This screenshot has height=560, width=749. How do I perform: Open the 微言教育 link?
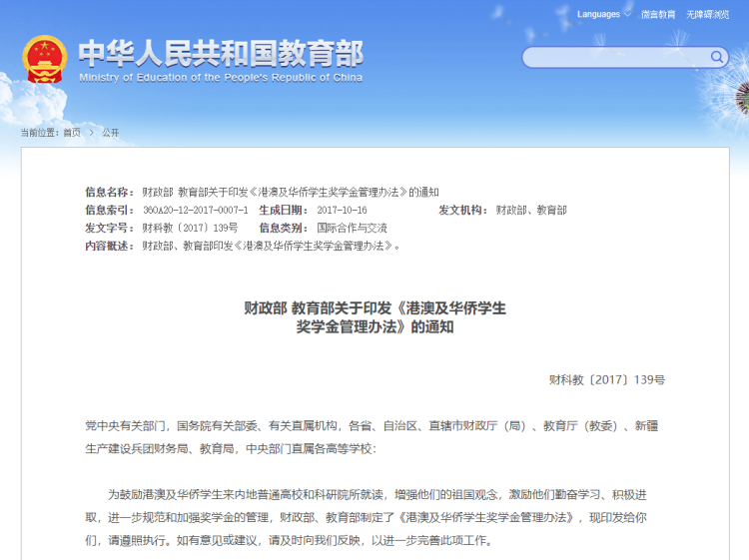[x=658, y=15]
